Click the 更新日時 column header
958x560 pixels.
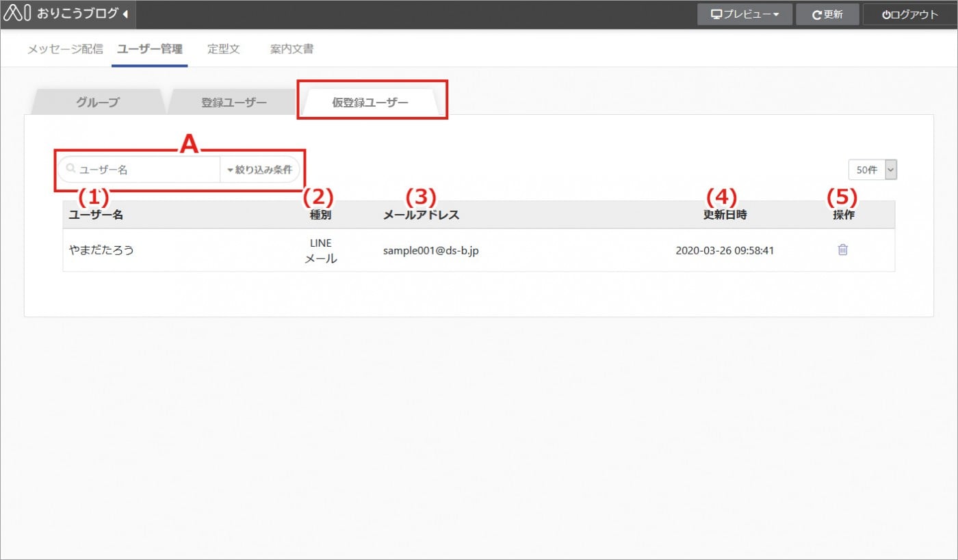pos(725,215)
